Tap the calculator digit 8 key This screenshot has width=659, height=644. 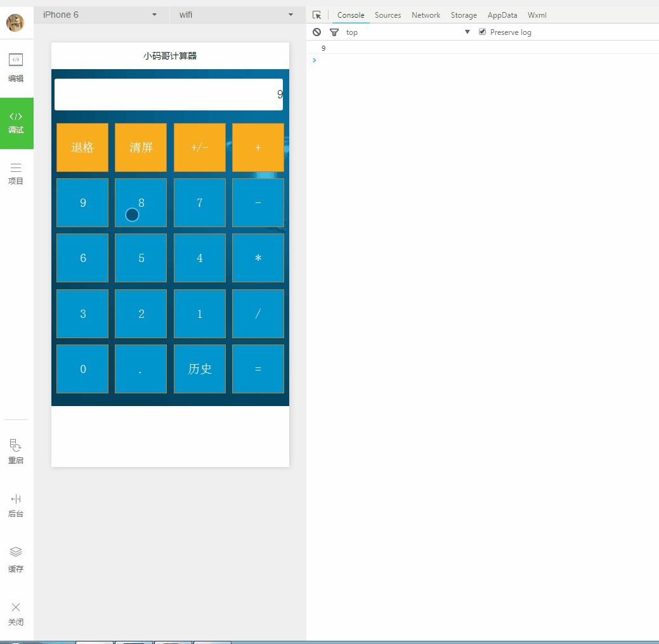pyautogui.click(x=141, y=202)
